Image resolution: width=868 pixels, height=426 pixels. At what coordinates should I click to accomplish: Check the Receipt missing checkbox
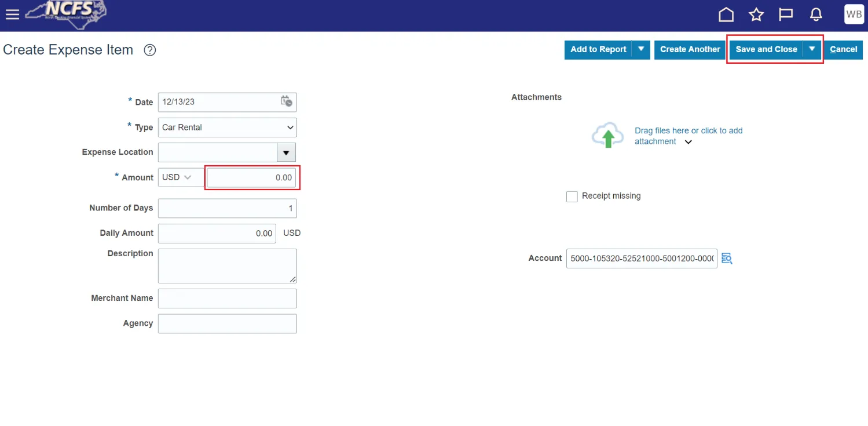[572, 196]
